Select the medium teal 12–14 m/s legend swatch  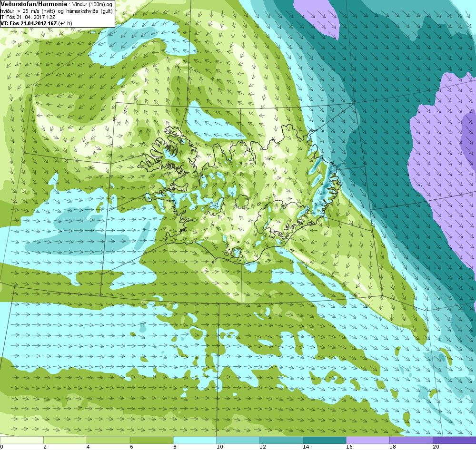[x=281, y=440]
